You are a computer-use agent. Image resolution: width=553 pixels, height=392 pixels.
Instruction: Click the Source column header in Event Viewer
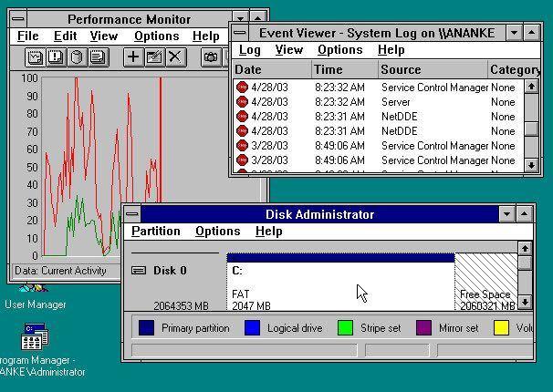click(401, 69)
